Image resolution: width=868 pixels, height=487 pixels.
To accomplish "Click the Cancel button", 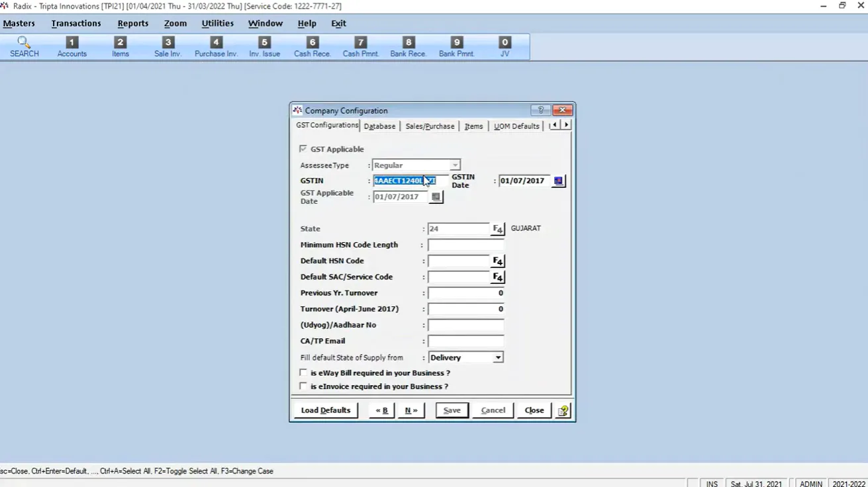I will coord(493,410).
